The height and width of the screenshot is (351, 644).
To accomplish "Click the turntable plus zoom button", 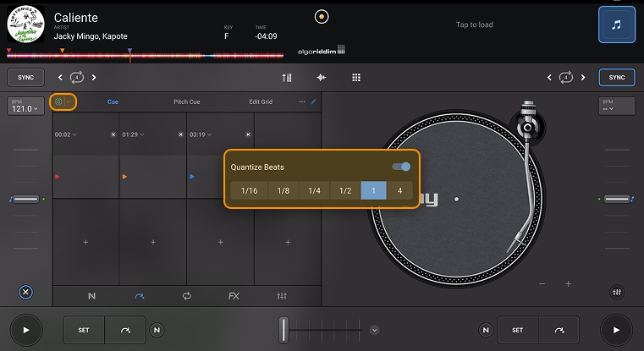I will coord(568,283).
